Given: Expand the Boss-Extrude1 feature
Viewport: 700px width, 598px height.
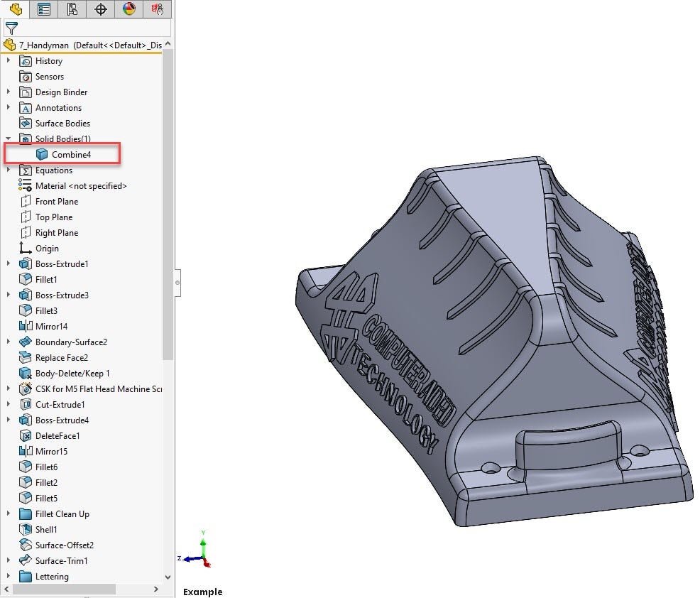Looking at the screenshot, I should (8, 263).
